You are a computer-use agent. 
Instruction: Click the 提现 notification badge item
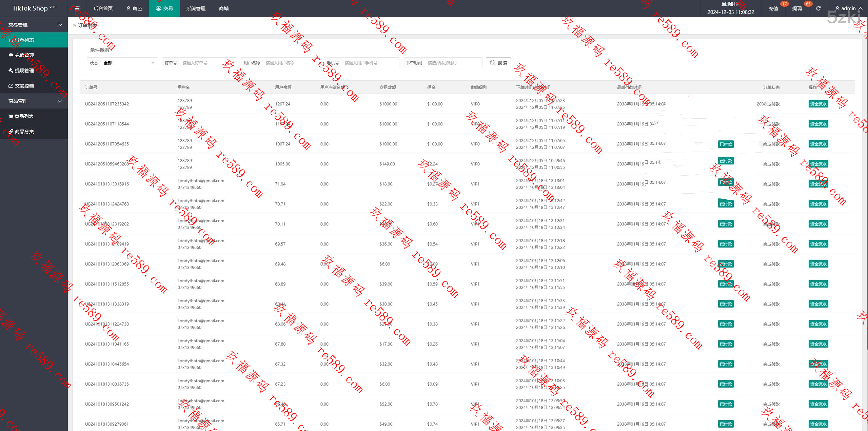[x=797, y=8]
